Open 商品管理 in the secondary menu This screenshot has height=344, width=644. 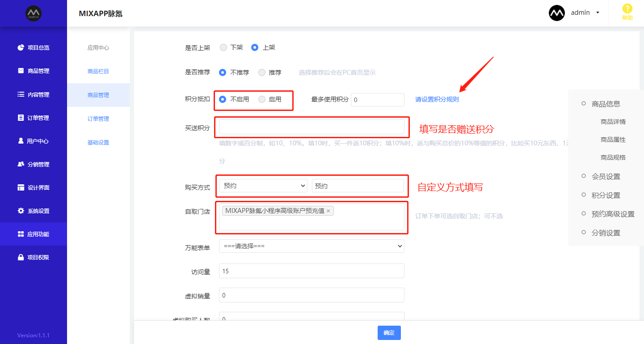pyautogui.click(x=98, y=95)
